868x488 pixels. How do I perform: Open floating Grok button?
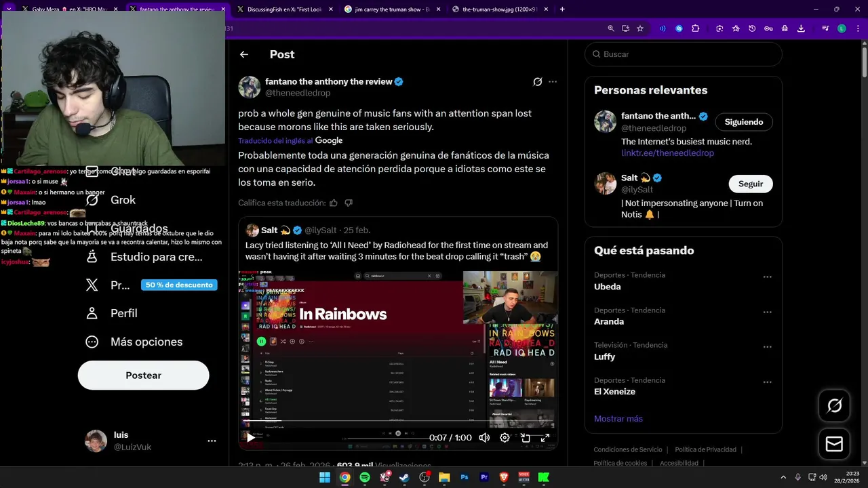pos(834,405)
